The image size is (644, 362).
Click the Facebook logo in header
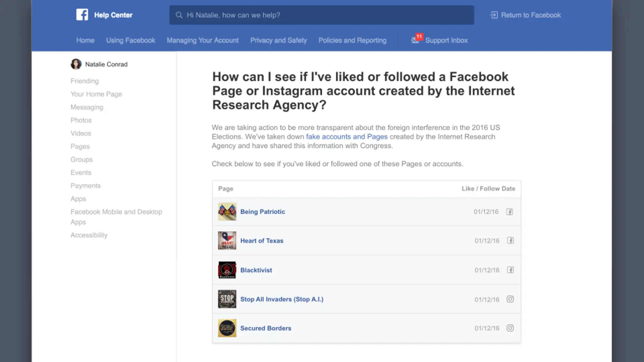[x=82, y=15]
